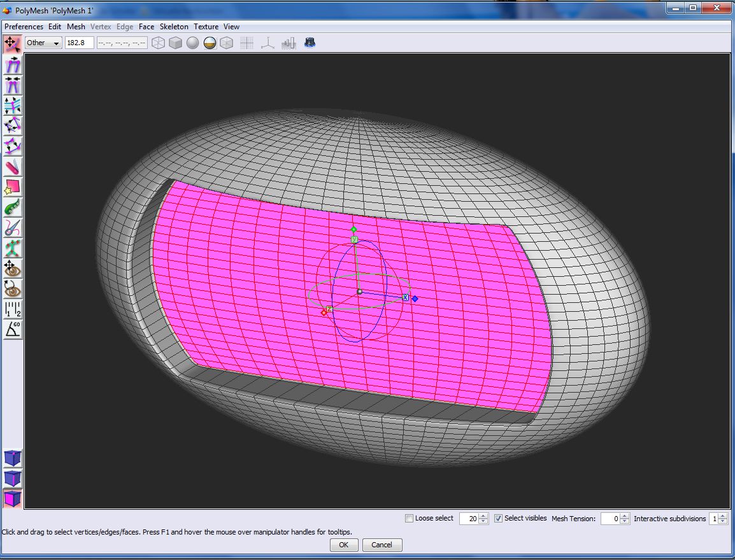The image size is (735, 560).
Task: Increase the Interactive subdivisions value
Action: pos(723,516)
